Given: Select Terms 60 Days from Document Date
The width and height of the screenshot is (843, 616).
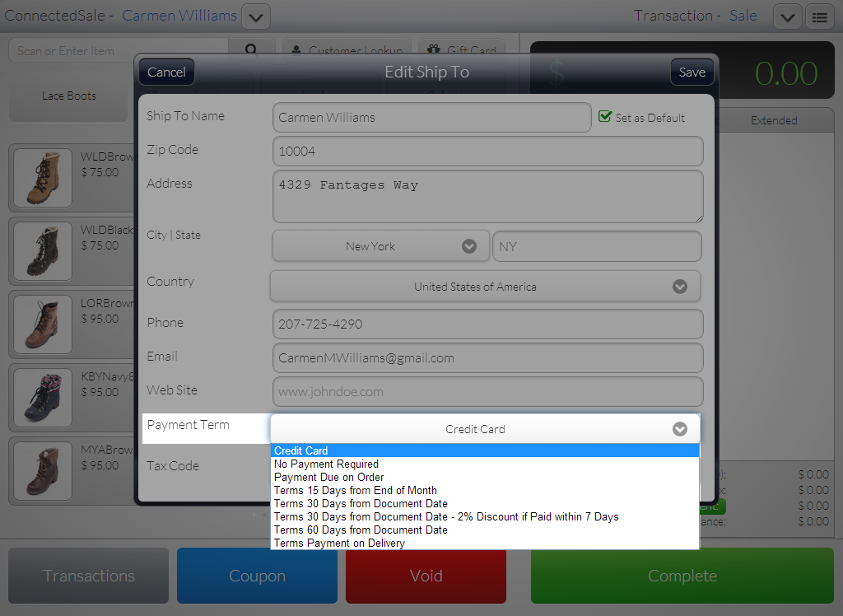Looking at the screenshot, I should 485,530.
